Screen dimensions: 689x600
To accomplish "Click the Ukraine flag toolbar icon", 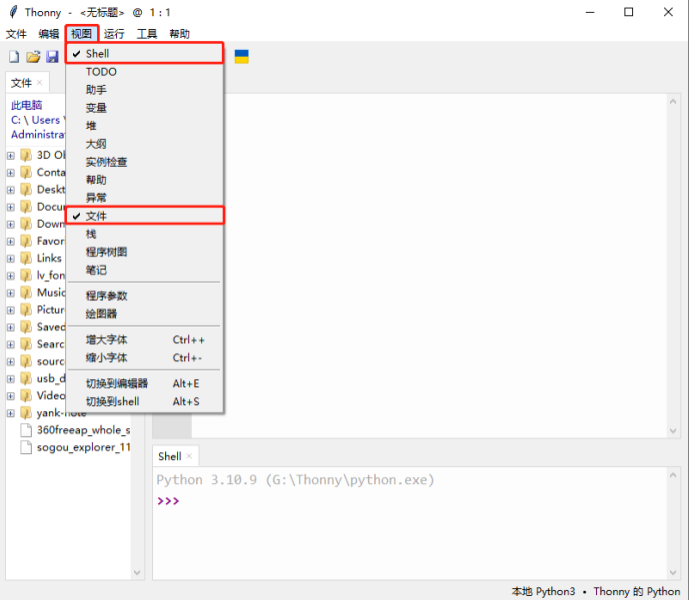I will coord(241,57).
